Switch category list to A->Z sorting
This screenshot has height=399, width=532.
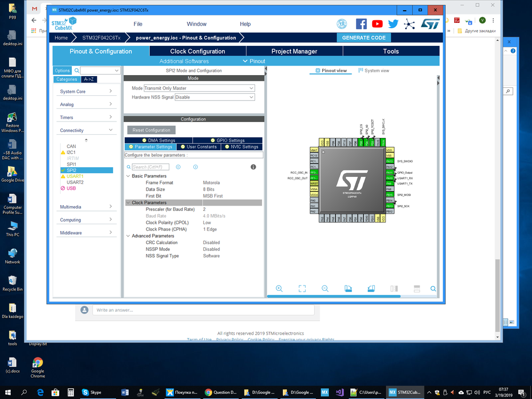point(89,79)
